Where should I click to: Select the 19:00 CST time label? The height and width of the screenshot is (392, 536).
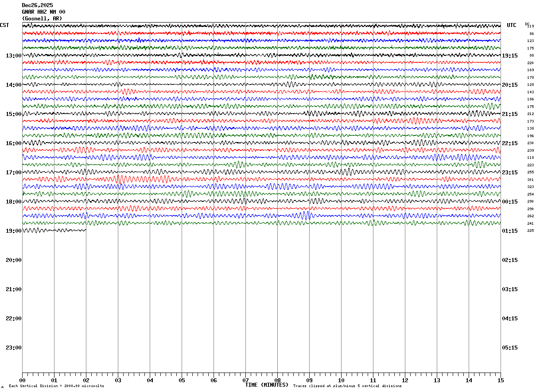(14, 231)
